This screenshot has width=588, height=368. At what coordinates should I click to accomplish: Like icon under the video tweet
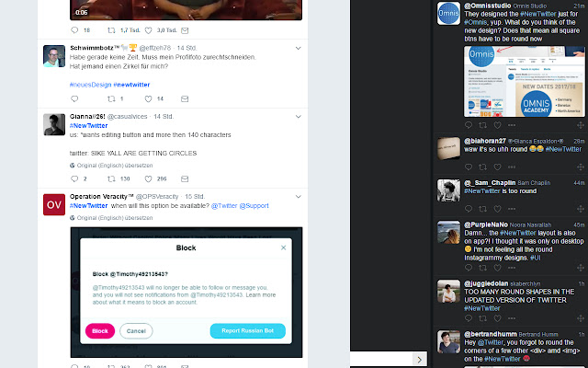pyautogui.click(x=148, y=30)
